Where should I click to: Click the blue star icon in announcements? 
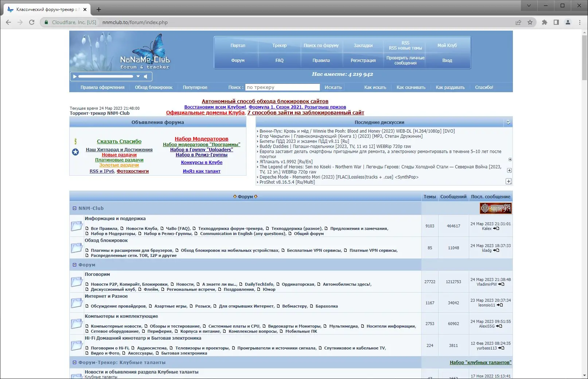75,152
